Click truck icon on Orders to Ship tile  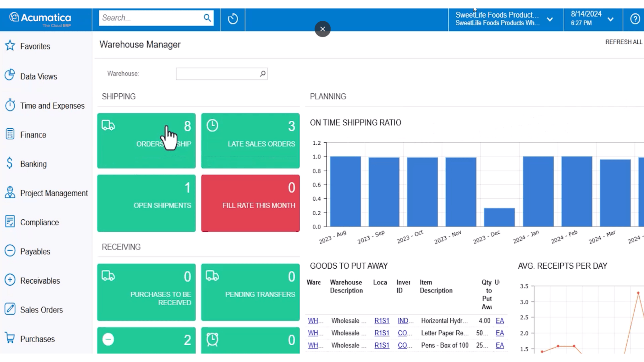tap(108, 125)
